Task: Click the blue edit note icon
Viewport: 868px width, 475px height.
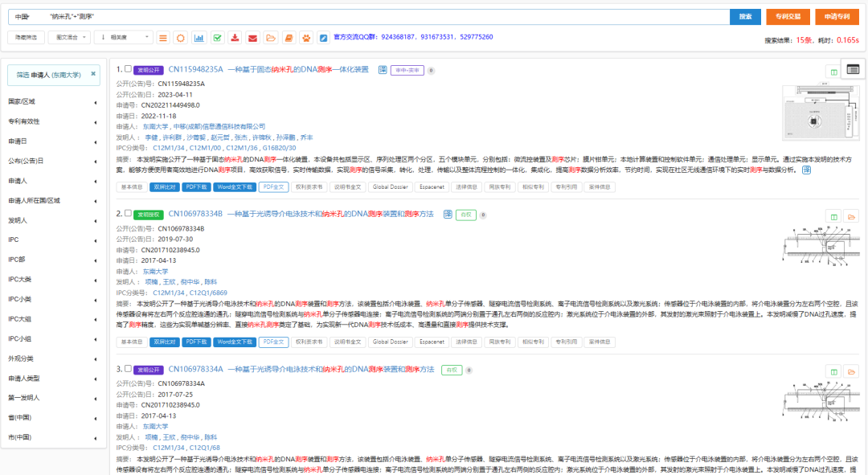Action: tap(323, 38)
